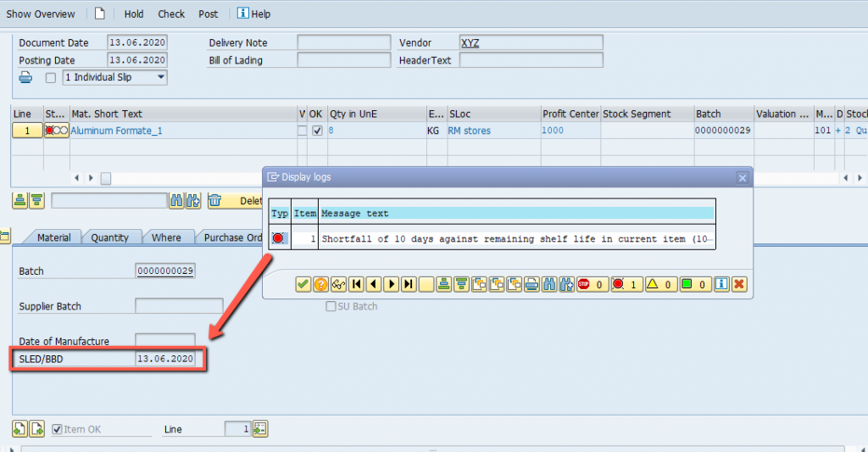The height and width of the screenshot is (452, 868).
Task: Click the blank document icon in top toolbar
Action: pyautogui.click(x=100, y=14)
